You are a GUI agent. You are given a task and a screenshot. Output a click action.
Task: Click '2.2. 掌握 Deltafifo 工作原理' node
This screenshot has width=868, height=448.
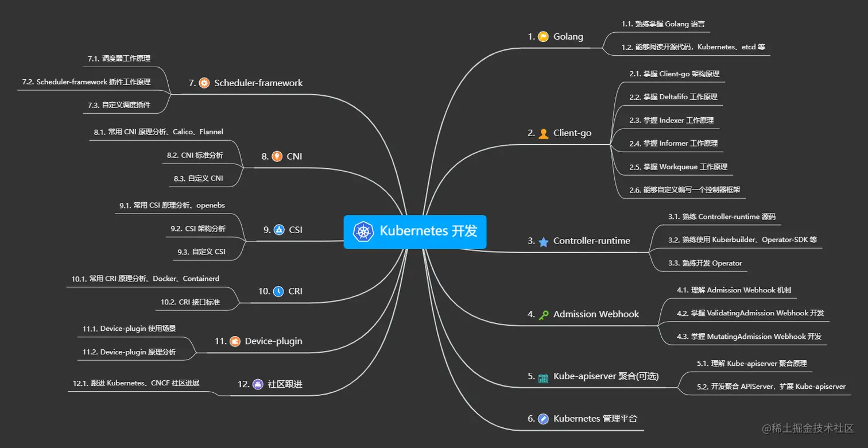[x=673, y=97]
